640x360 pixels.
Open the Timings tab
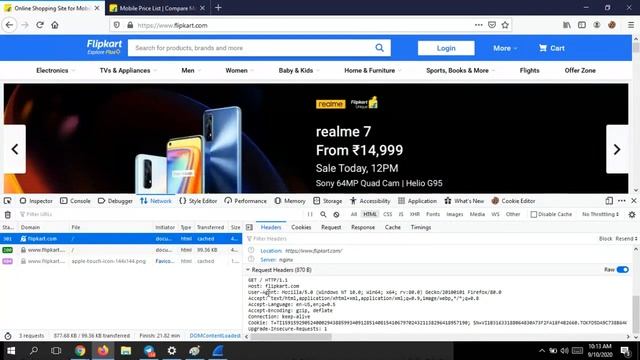(421, 227)
